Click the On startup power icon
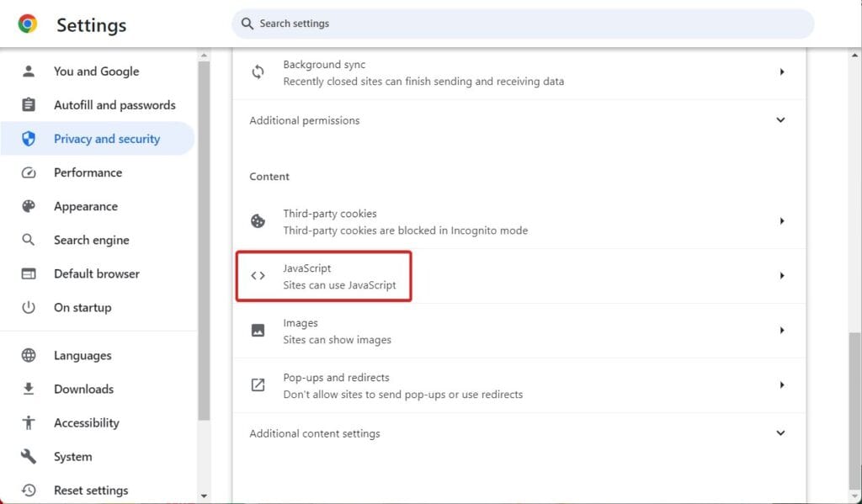862x504 pixels. point(29,307)
